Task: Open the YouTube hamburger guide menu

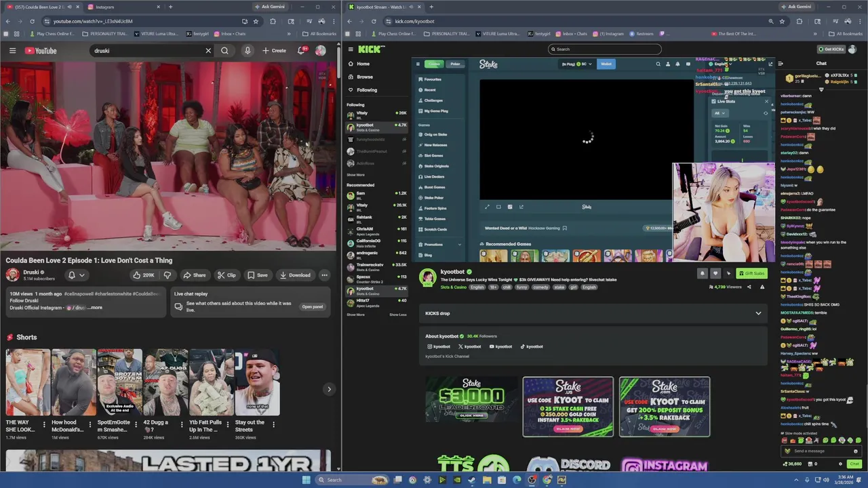Action: [x=12, y=51]
